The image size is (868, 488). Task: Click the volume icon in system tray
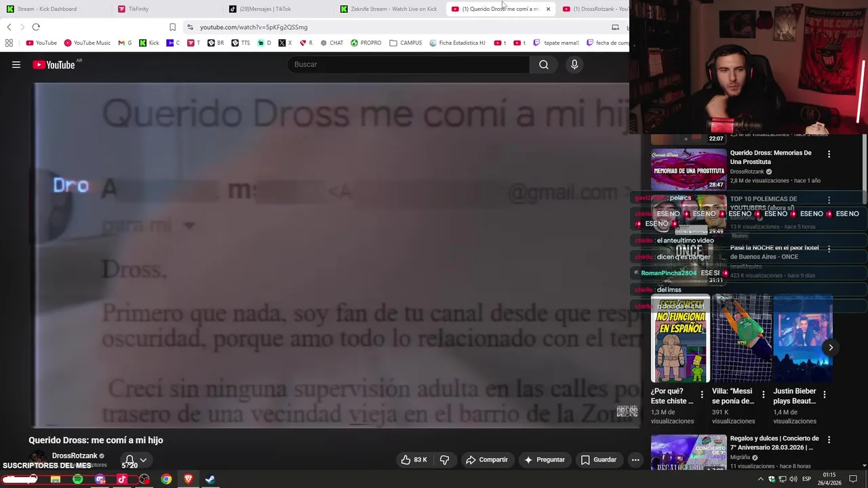793,479
